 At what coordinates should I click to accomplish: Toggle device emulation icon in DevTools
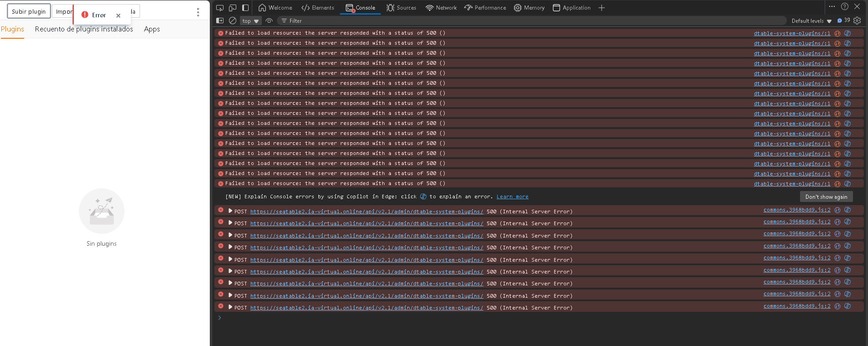(x=233, y=8)
